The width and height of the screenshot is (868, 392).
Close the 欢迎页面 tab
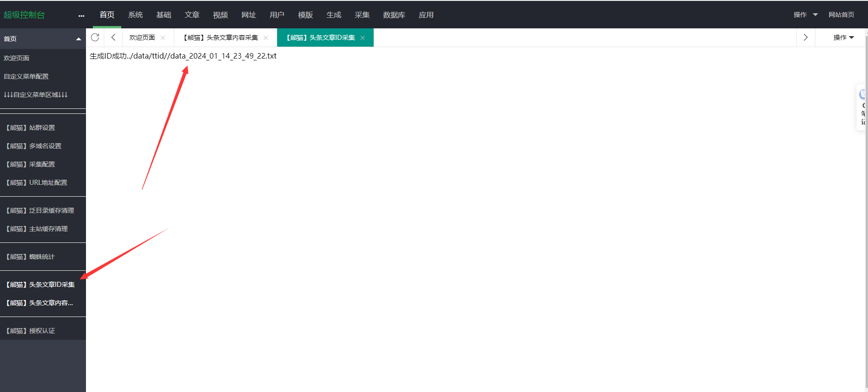coord(163,38)
